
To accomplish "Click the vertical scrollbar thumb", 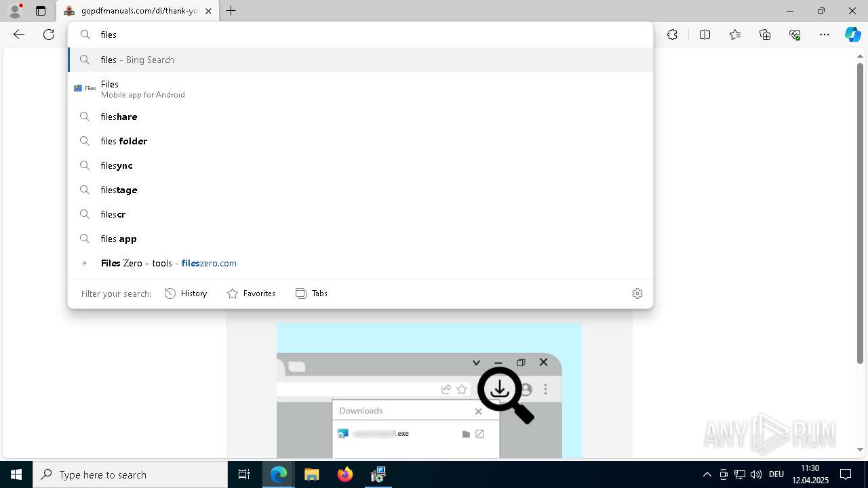I will pos(861,215).
